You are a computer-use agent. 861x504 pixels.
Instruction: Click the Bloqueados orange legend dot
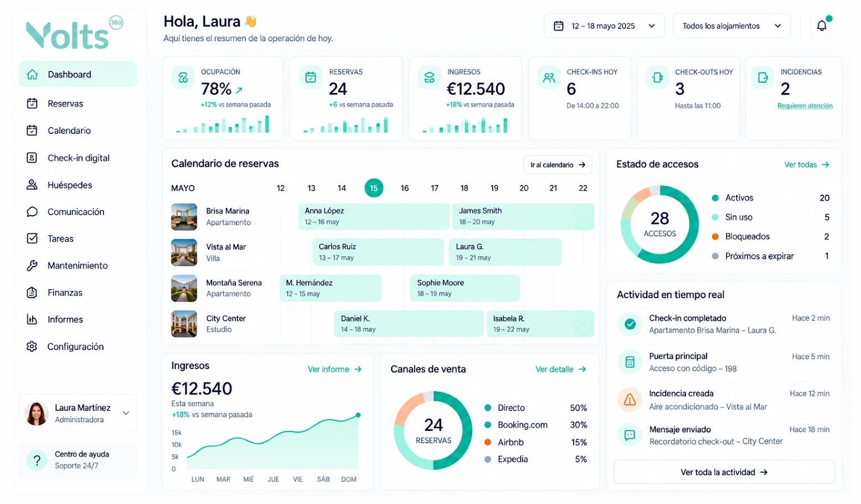click(x=715, y=237)
